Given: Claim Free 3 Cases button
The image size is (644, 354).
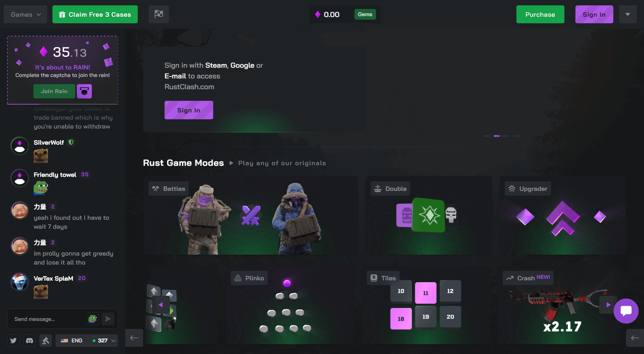Looking at the screenshot, I should (x=95, y=14).
